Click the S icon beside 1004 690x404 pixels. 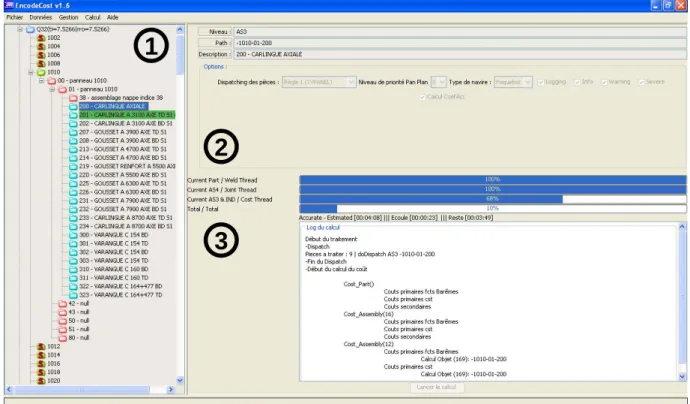[x=41, y=47]
